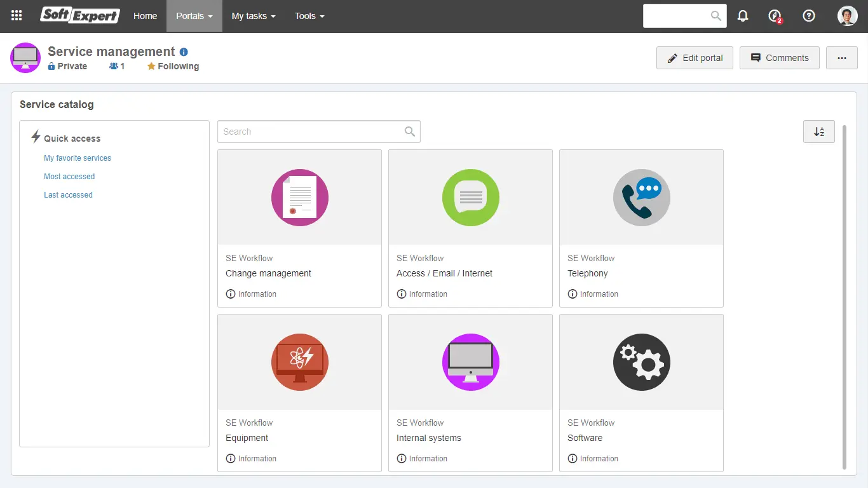Open My favorite services
This screenshot has width=868, height=488.
pyautogui.click(x=78, y=158)
